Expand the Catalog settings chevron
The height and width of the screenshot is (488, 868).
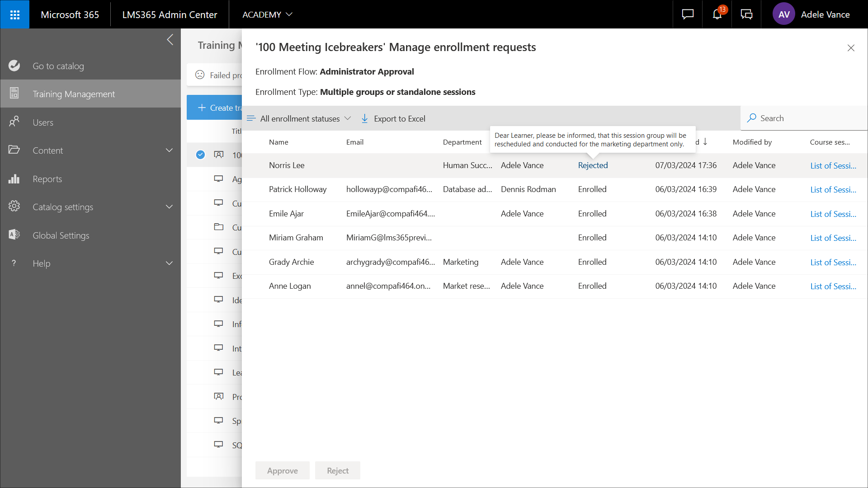pos(169,207)
